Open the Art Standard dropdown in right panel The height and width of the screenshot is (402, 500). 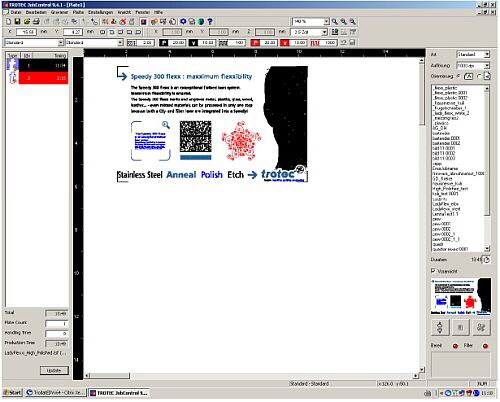click(x=487, y=54)
